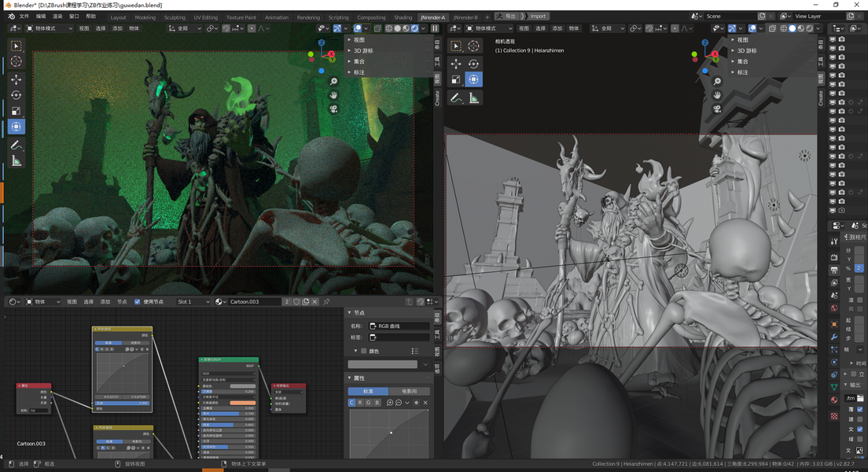Switch left viewport to rendered shading
This screenshot has width=868, height=472.
pyautogui.click(x=414, y=28)
